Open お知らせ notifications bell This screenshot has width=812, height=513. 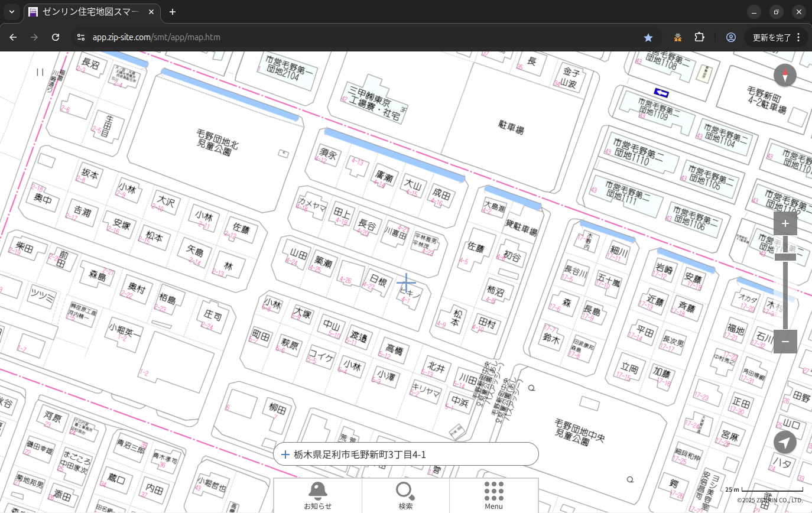point(318,495)
